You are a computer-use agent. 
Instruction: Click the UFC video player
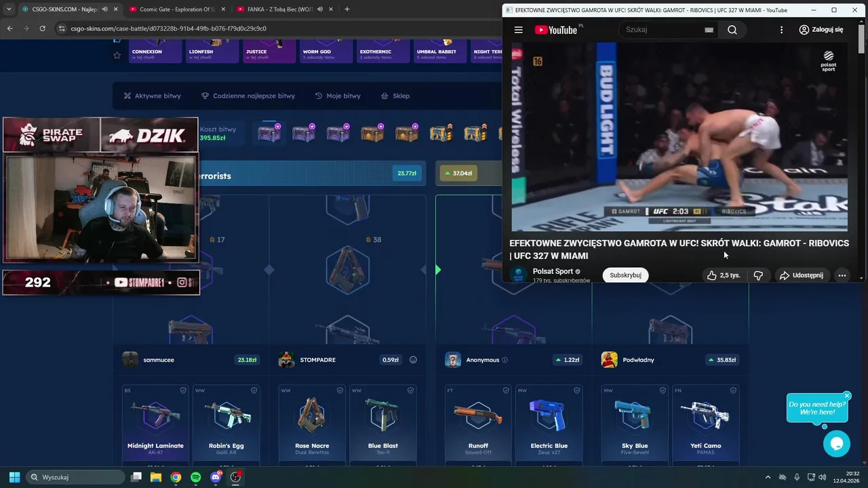coord(679,137)
